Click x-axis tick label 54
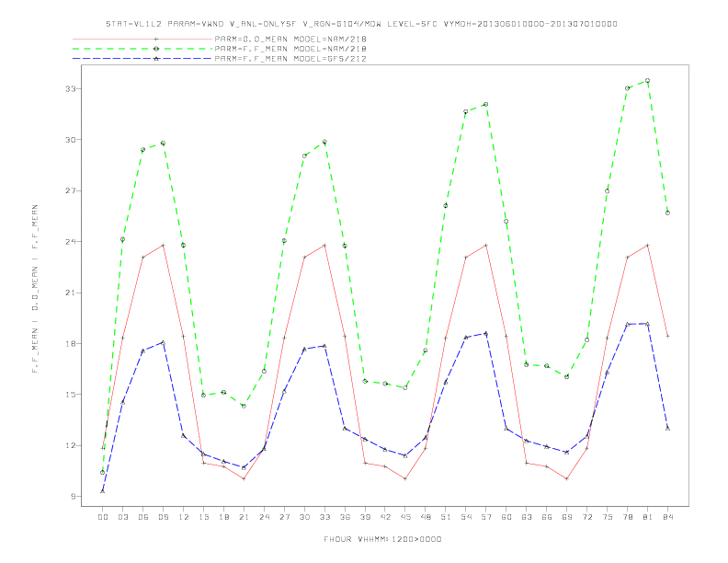 [466, 517]
